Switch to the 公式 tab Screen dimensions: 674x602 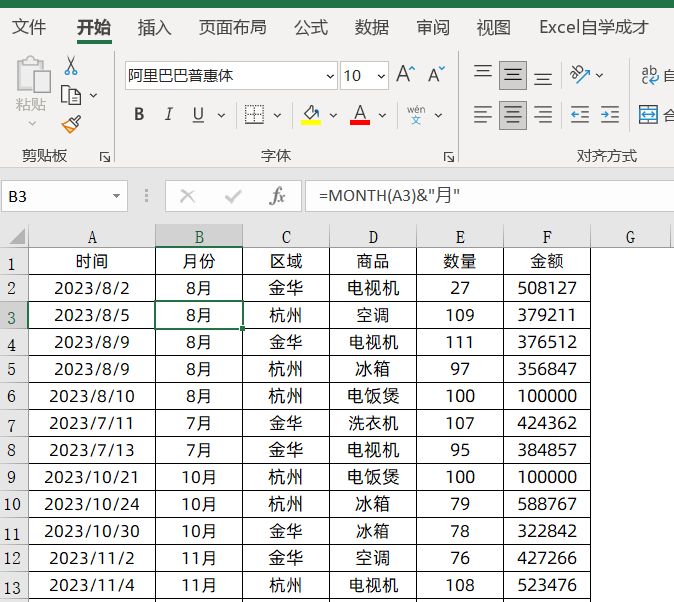[311, 27]
